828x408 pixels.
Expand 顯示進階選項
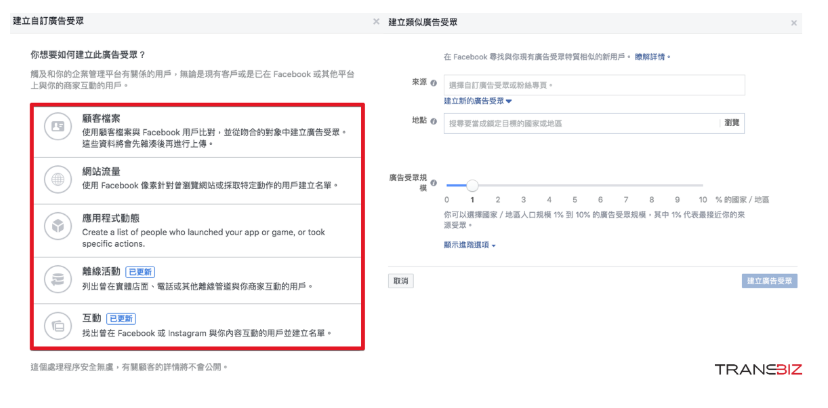[x=470, y=245]
